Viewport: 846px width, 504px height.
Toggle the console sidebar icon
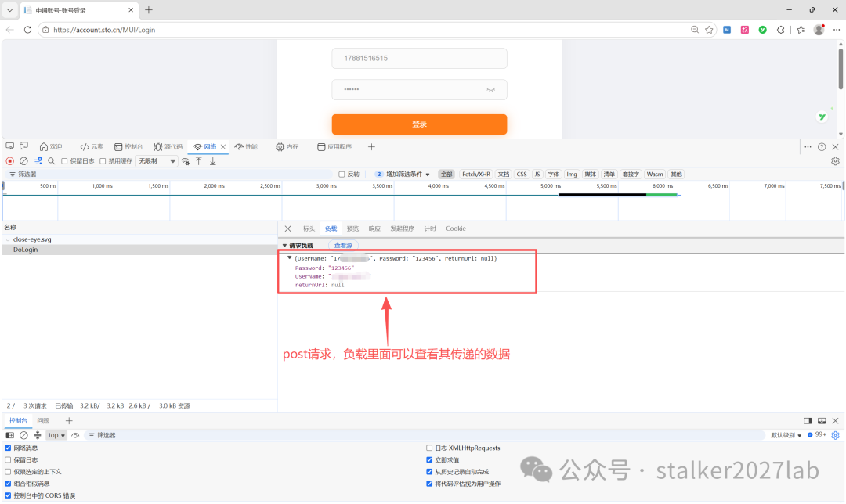pos(9,435)
